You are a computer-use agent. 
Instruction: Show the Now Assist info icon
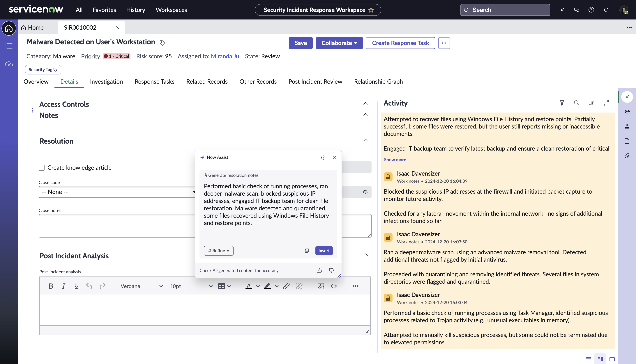pos(323,157)
